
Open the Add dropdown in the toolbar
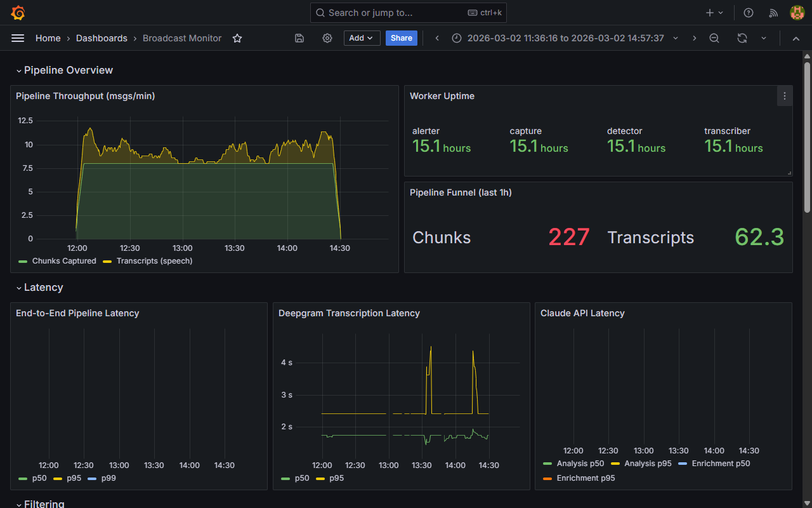362,38
